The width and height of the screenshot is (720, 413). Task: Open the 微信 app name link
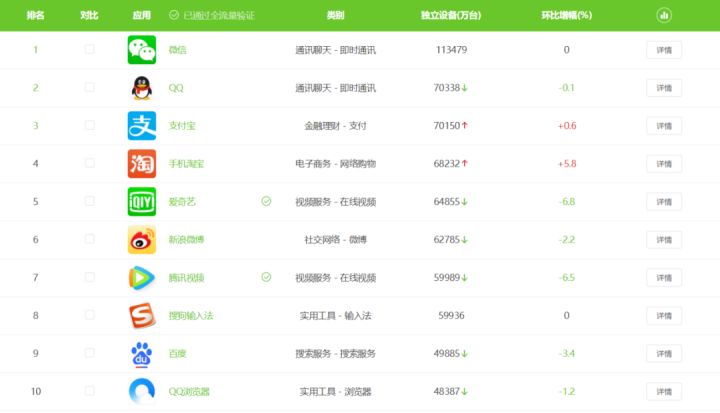pyautogui.click(x=177, y=50)
